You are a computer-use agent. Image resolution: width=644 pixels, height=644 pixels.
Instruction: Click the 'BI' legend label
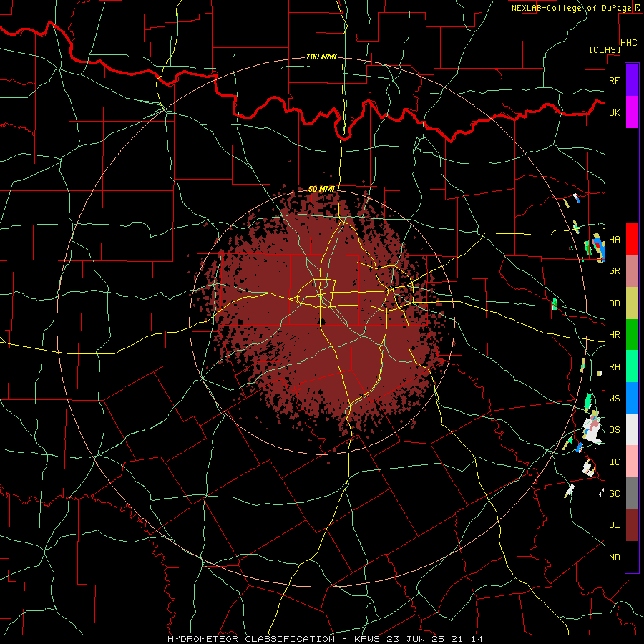pyautogui.click(x=614, y=525)
